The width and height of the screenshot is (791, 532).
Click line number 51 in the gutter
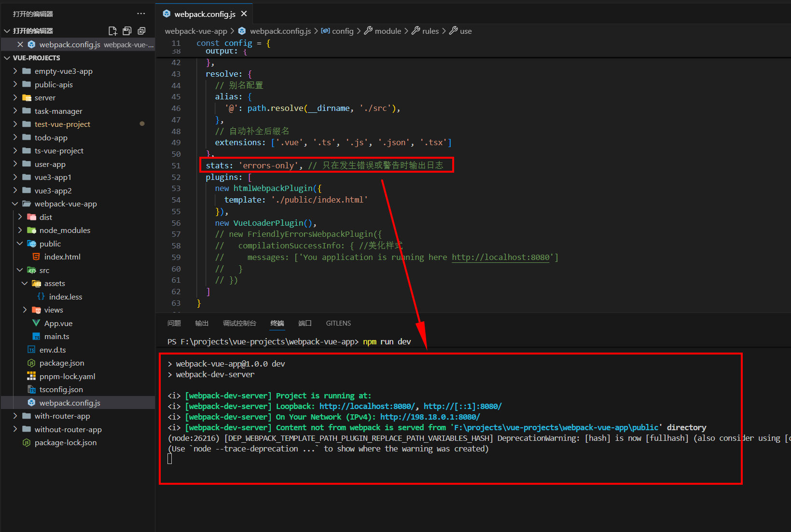tap(176, 165)
